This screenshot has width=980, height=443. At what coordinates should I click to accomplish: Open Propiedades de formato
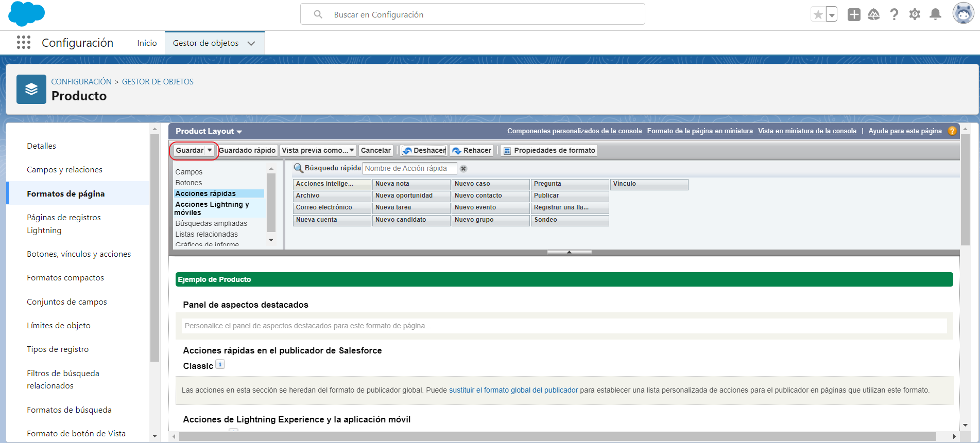[x=549, y=150]
